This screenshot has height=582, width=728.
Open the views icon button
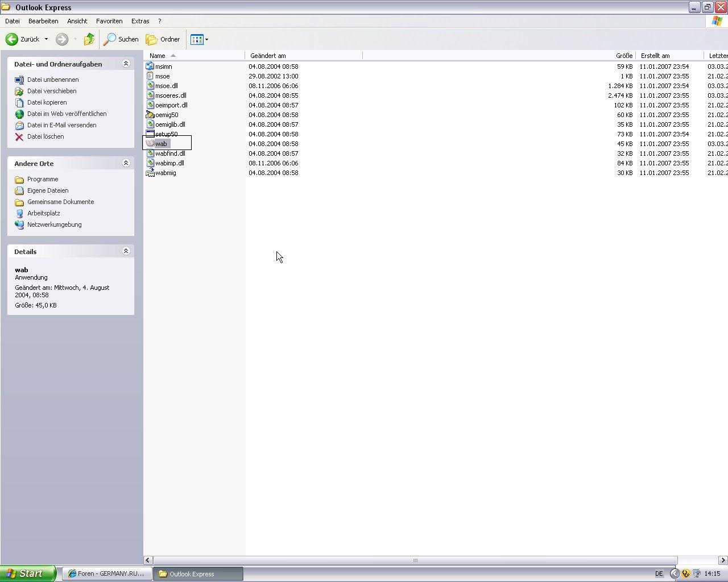click(x=197, y=39)
